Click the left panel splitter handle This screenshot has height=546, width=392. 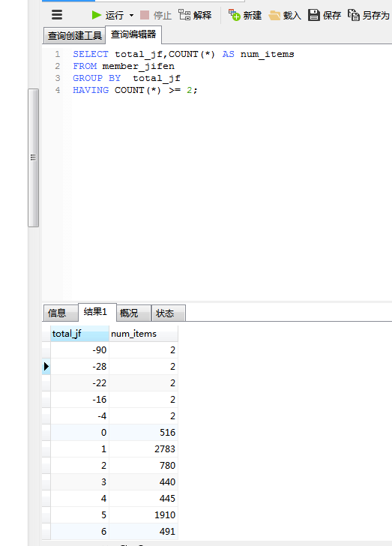[x=34, y=157]
